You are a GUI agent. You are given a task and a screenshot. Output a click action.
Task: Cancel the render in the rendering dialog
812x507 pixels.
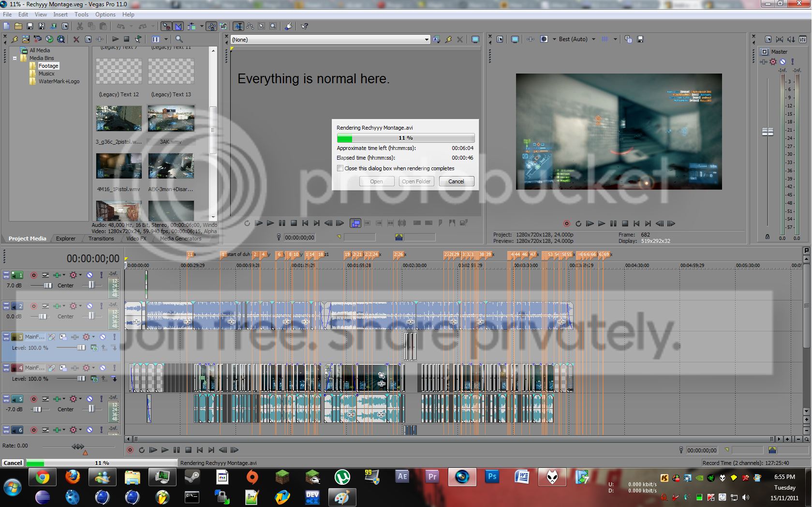pyautogui.click(x=456, y=181)
